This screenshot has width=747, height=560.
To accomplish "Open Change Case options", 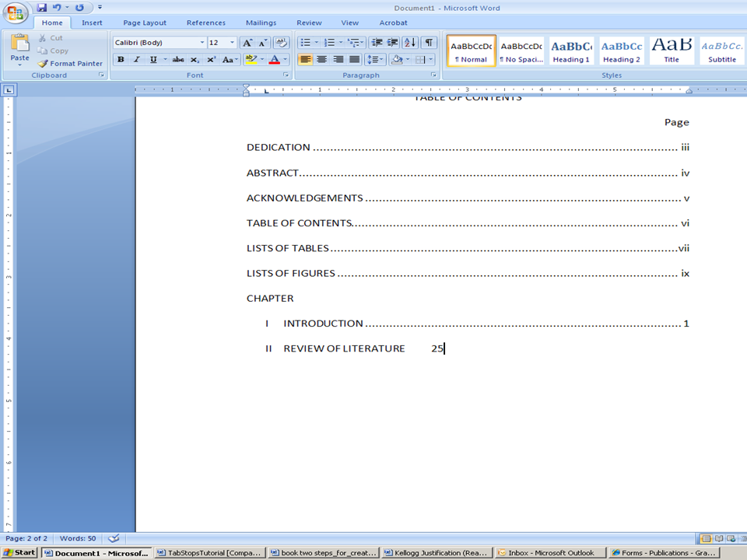I will click(x=230, y=60).
